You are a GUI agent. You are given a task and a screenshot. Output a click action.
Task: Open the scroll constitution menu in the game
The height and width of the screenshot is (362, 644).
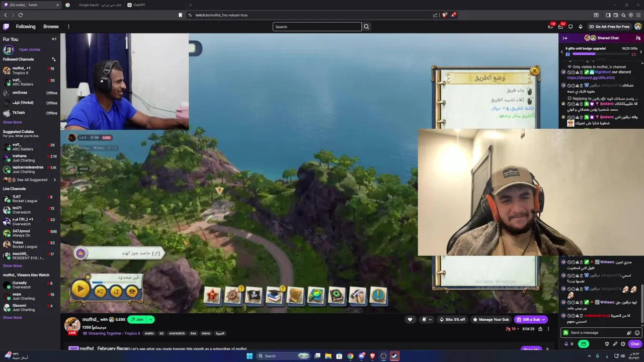coord(296,296)
